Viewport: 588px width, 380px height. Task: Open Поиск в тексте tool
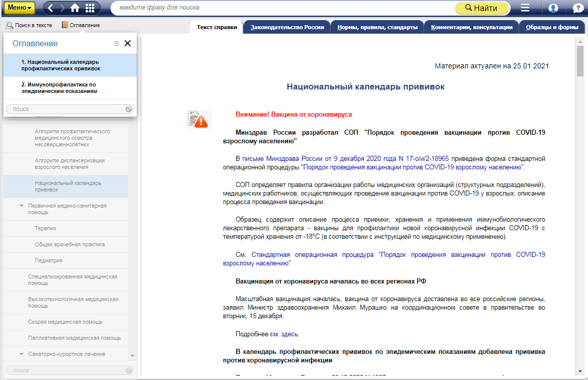pyautogui.click(x=29, y=25)
